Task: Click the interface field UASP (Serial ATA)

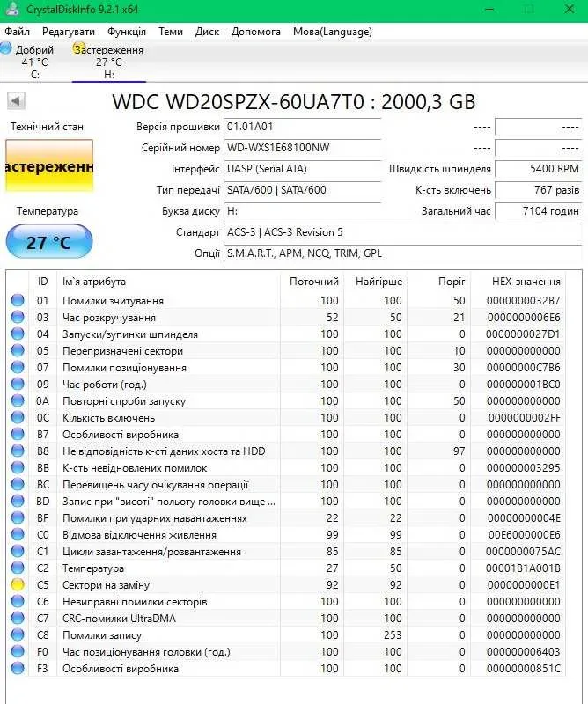Action: pos(302,169)
